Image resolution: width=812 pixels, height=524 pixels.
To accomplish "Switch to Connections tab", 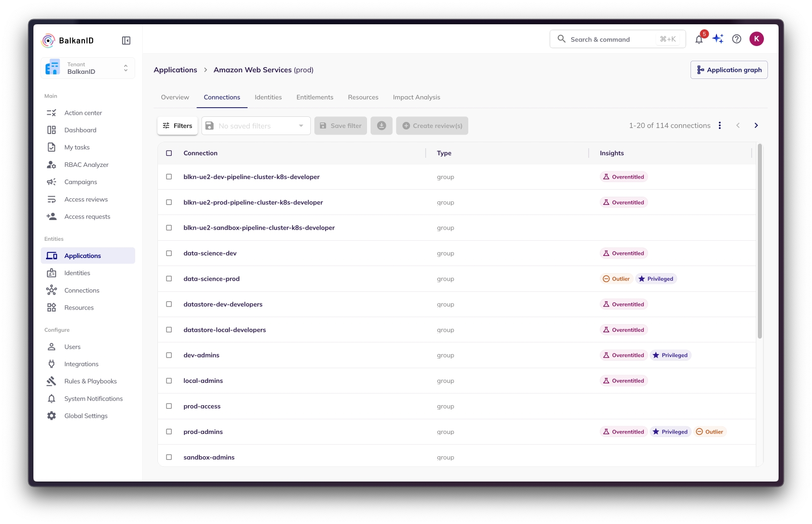I will pos(222,97).
